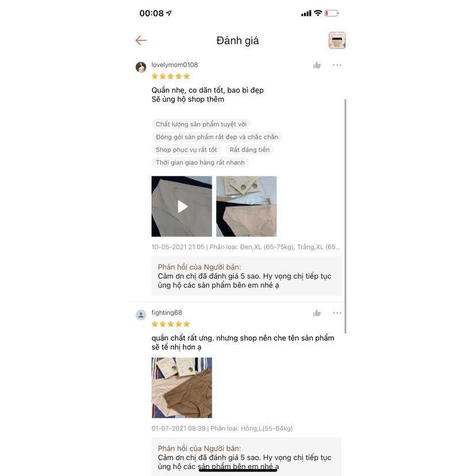
Task: Open more options for lovelymom0108's review
Action: [x=337, y=65]
